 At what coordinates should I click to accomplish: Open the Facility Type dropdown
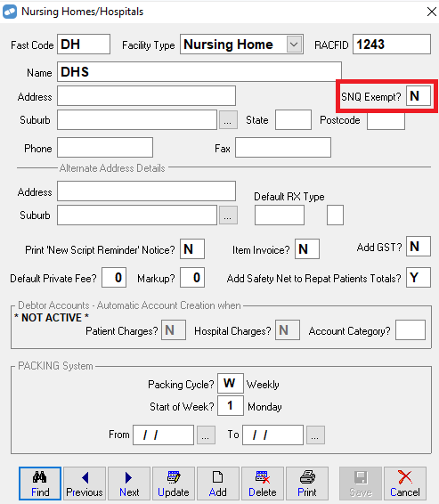pos(294,45)
